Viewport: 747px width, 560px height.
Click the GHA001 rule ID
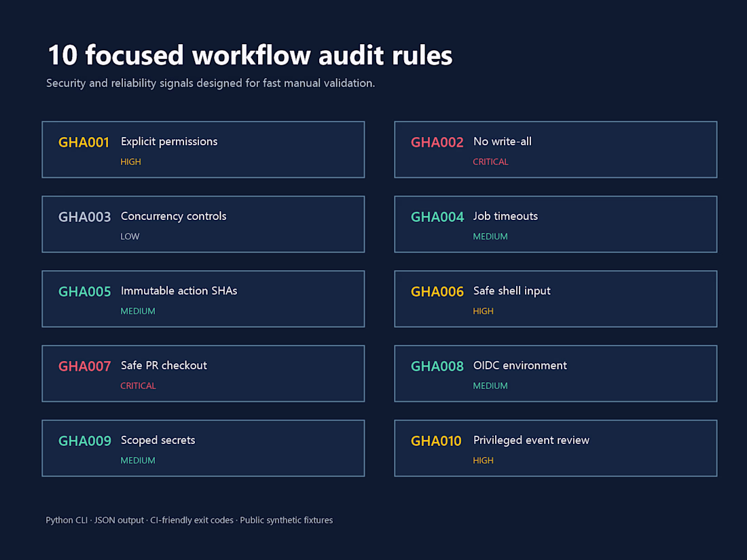pyautogui.click(x=84, y=143)
